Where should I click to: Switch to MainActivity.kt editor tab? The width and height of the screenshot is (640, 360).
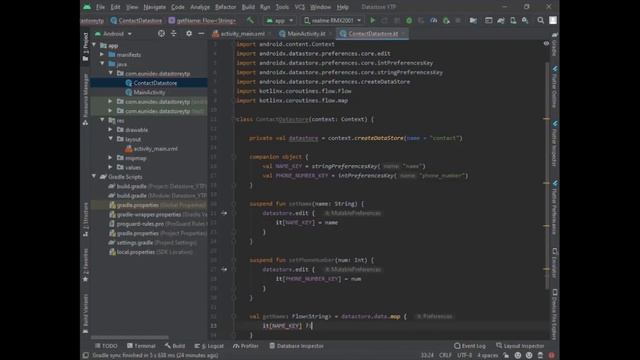(305, 33)
